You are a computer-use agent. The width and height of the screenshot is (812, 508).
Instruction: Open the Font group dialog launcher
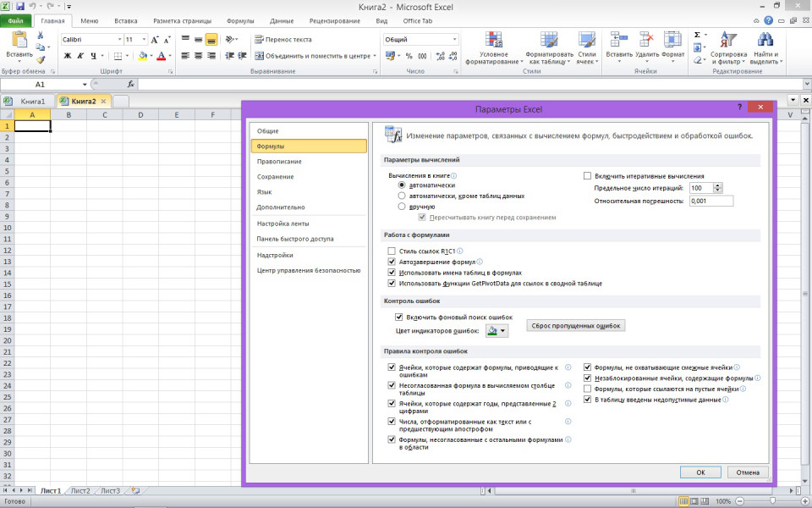point(170,71)
